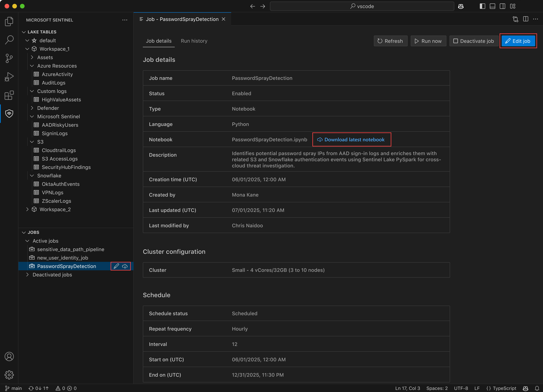Image resolution: width=543 pixels, height=392 pixels.
Task: Click the vscode search command box
Action: coord(362,6)
